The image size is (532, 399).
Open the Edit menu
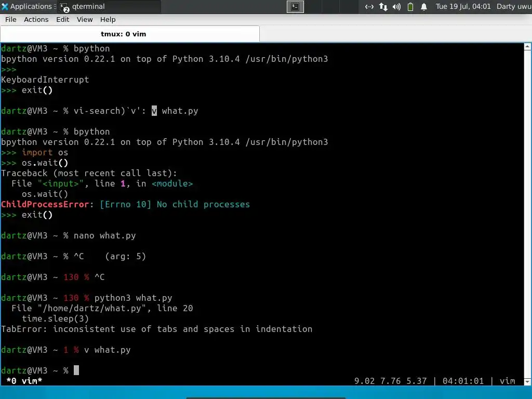tap(63, 20)
